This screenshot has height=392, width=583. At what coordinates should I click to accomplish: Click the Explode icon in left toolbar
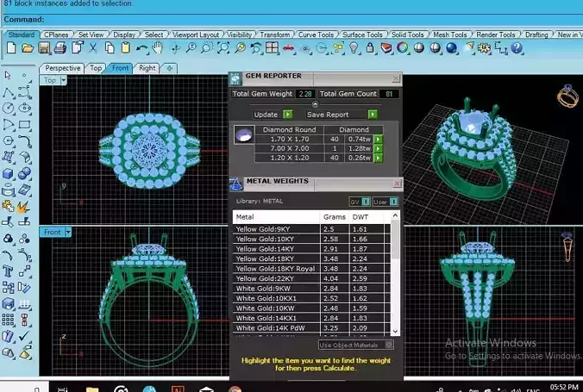coord(23,206)
